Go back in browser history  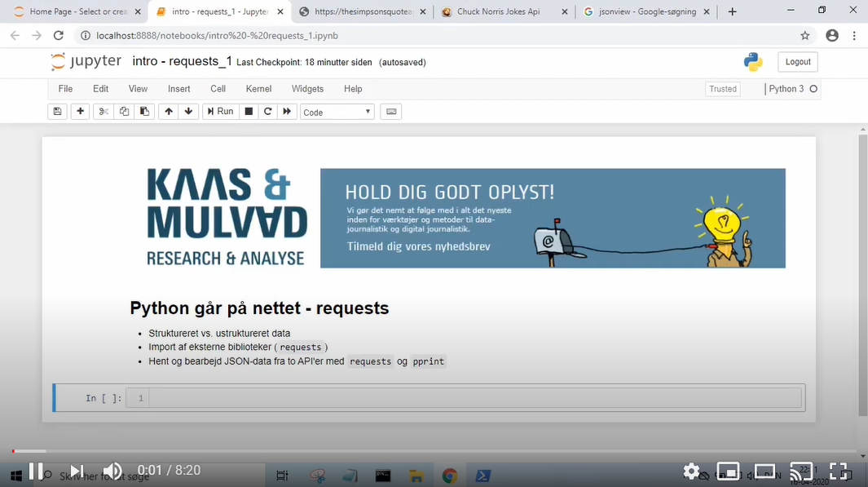click(15, 35)
